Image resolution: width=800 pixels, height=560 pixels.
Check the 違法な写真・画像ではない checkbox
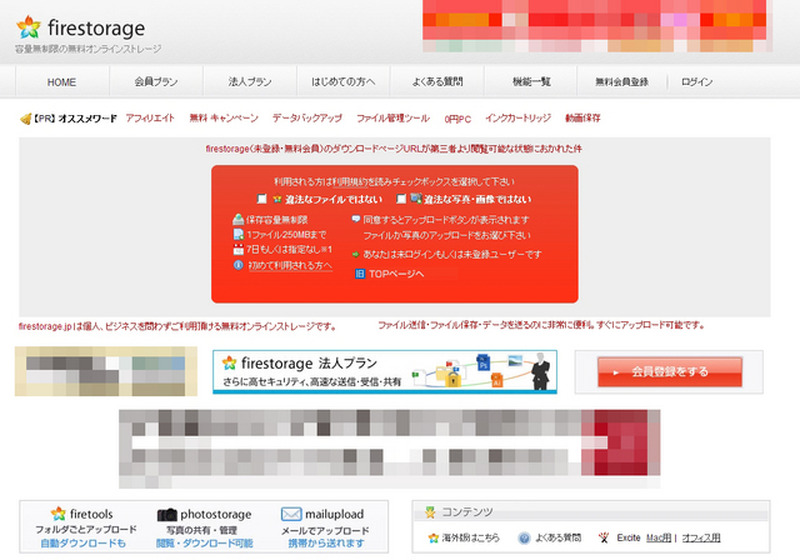coord(400,199)
